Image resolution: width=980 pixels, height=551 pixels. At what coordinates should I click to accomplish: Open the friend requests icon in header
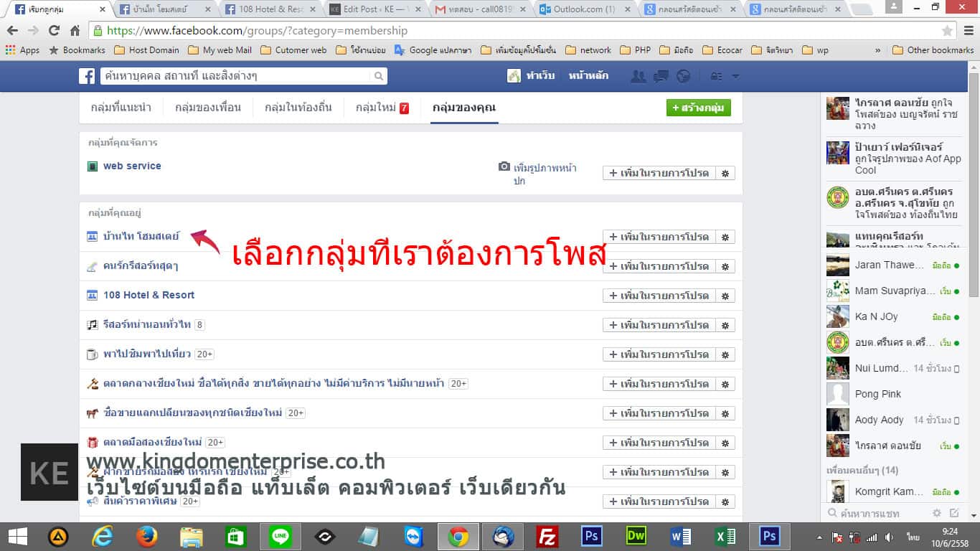click(638, 76)
